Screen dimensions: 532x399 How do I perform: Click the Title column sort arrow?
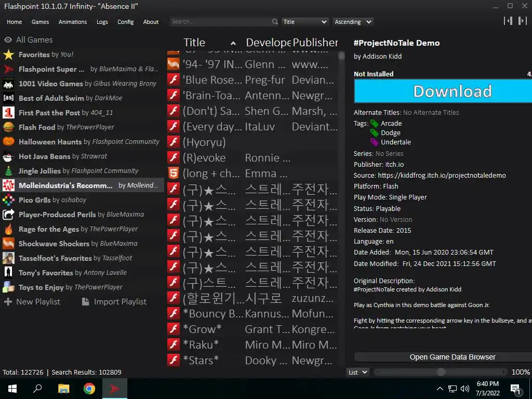pyautogui.click(x=233, y=43)
